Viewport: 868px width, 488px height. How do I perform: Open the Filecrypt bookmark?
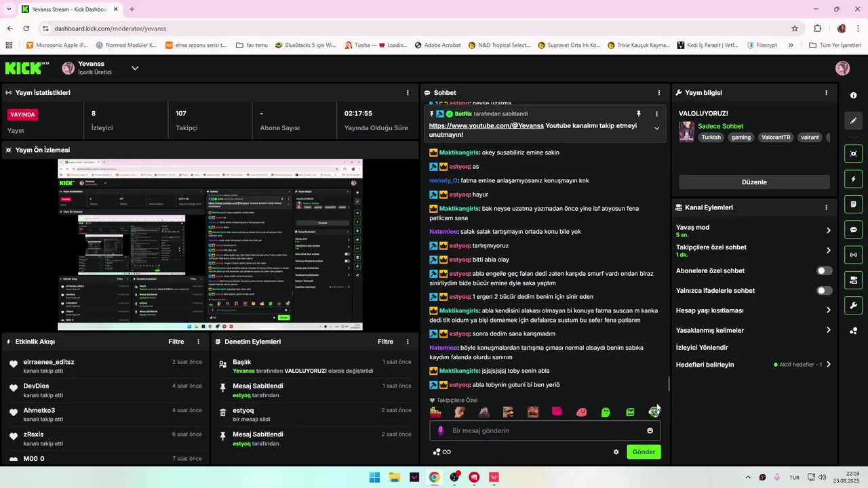click(x=762, y=45)
